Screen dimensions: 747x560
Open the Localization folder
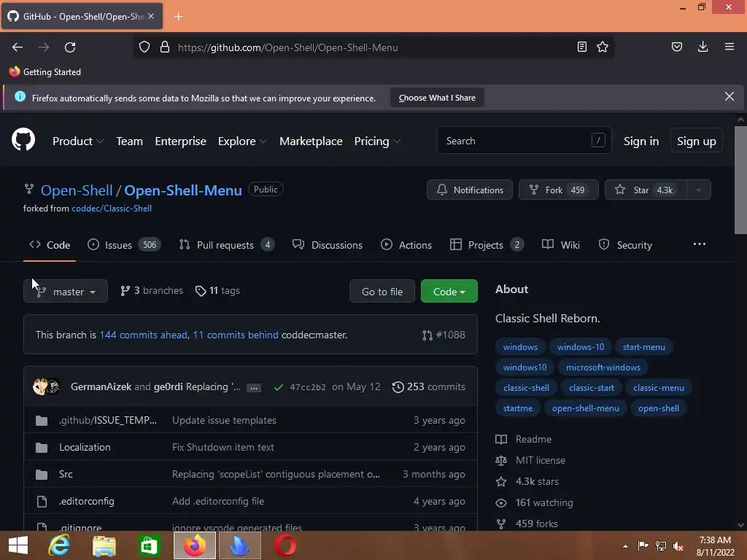(85, 447)
